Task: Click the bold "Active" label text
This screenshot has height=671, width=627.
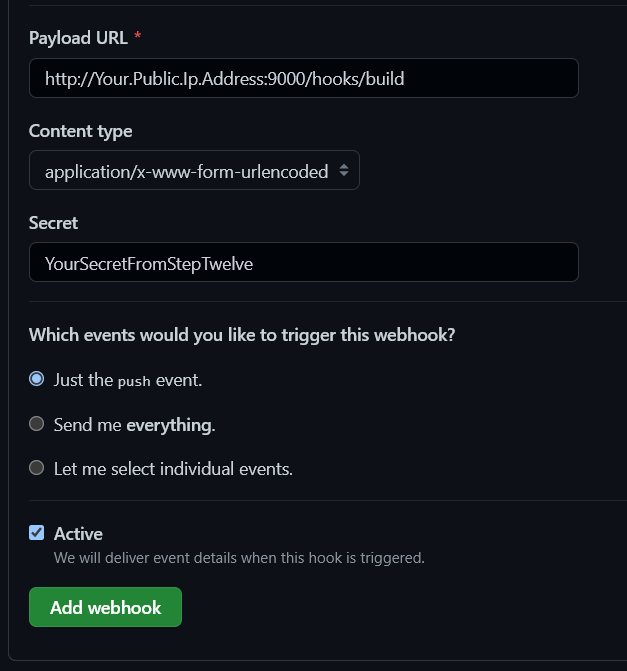Action: pos(78,534)
